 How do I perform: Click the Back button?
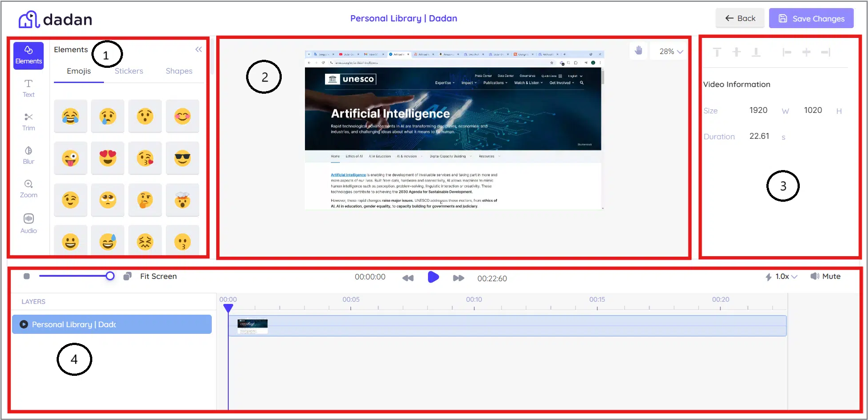tap(740, 18)
